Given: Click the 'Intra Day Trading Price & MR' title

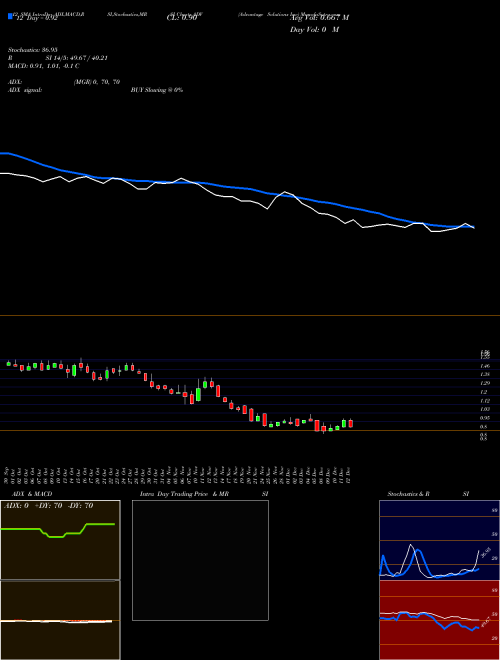Looking at the screenshot, I should [184, 494].
